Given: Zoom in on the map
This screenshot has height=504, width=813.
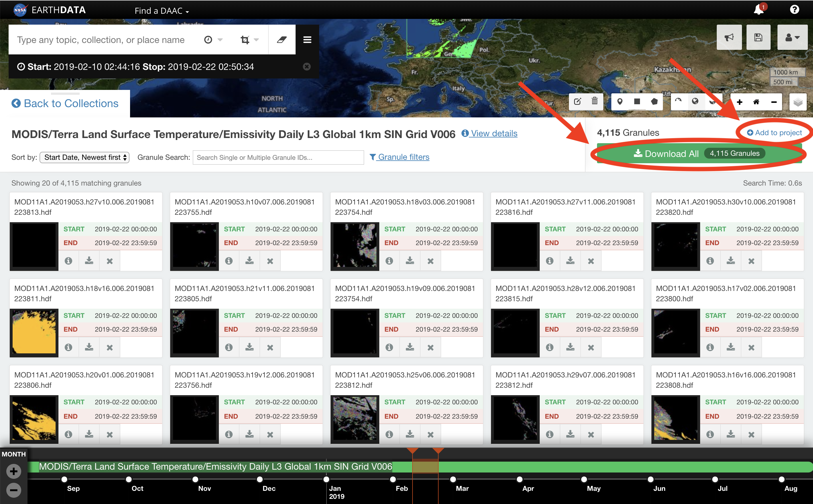Looking at the screenshot, I should point(739,102).
